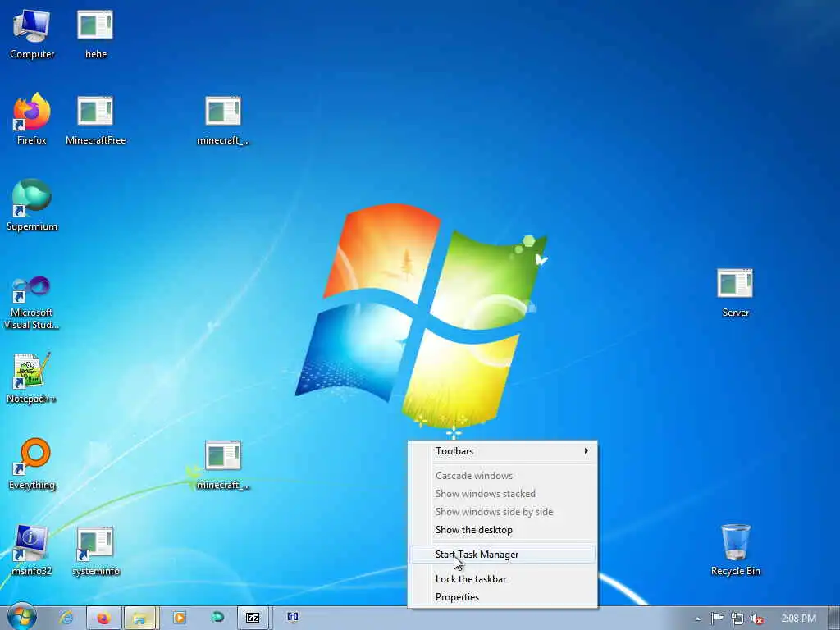Image resolution: width=840 pixels, height=630 pixels.
Task: Select the Supermium desktop shortcut
Action: (32, 205)
